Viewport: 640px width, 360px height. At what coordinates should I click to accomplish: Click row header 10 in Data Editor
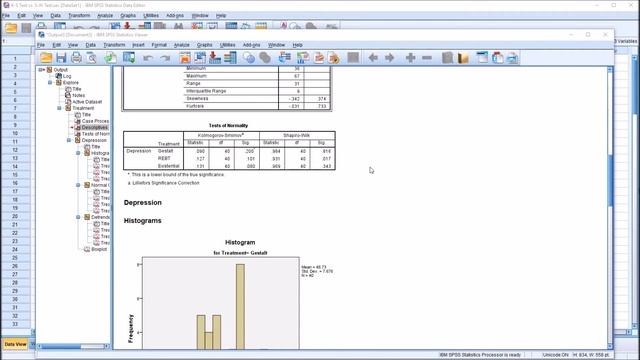point(15,133)
